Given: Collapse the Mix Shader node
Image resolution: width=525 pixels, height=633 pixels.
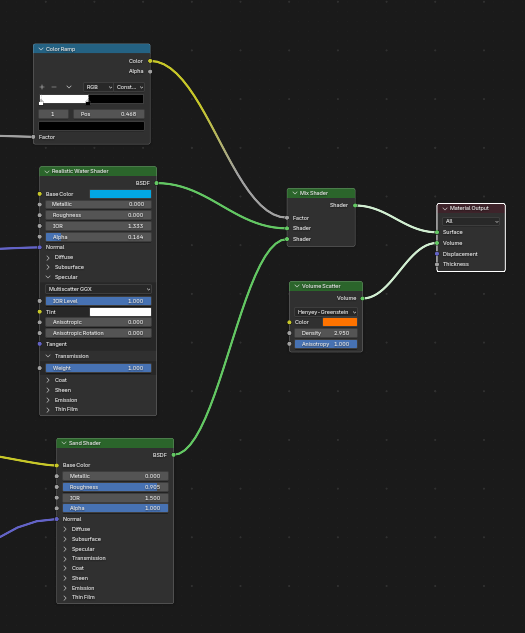Looking at the screenshot, I should coord(295,193).
